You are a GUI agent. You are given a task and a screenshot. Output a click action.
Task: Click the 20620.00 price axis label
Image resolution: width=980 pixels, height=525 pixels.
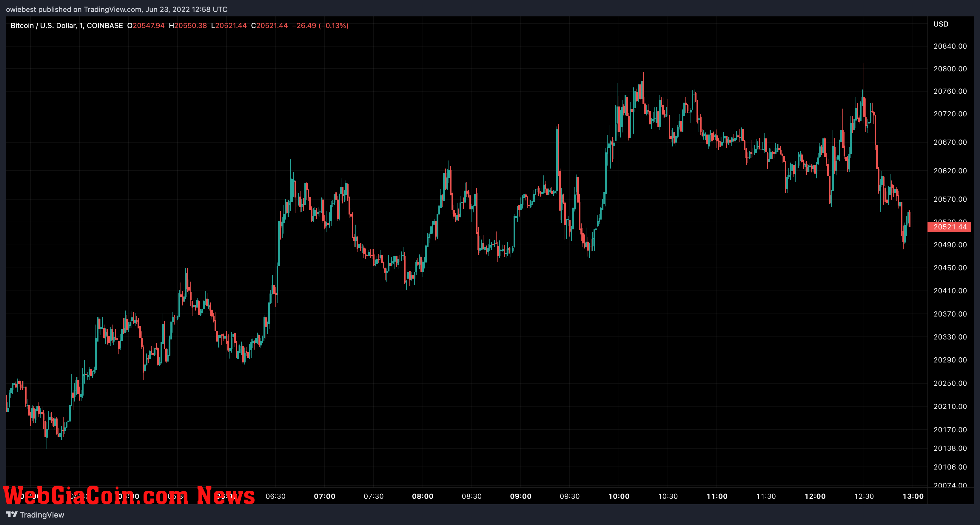(x=950, y=171)
